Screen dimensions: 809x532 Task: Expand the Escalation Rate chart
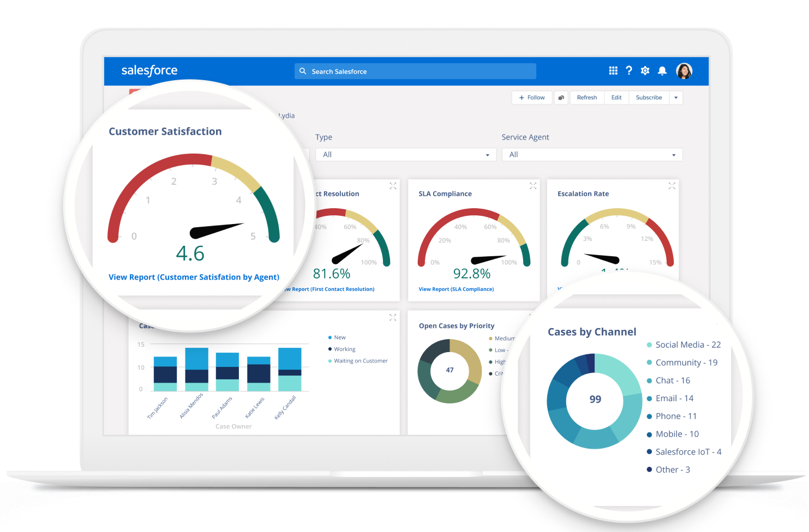(672, 186)
